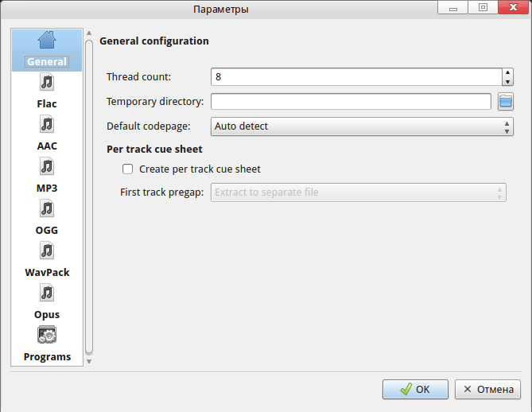Screen dimensions: 532x412
Task: Open the OGG settings icon
Action: [47, 208]
